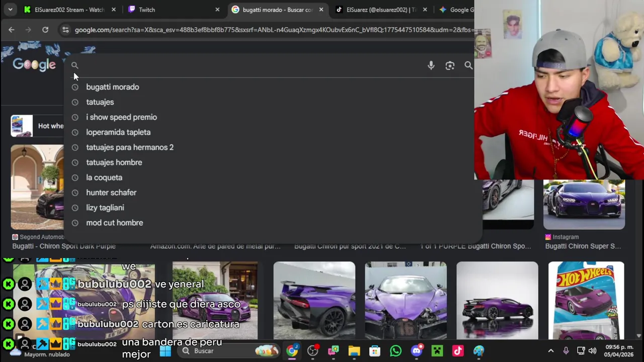
Task: Switch to the ElSuarez002 Stream tab
Action: coord(69,10)
